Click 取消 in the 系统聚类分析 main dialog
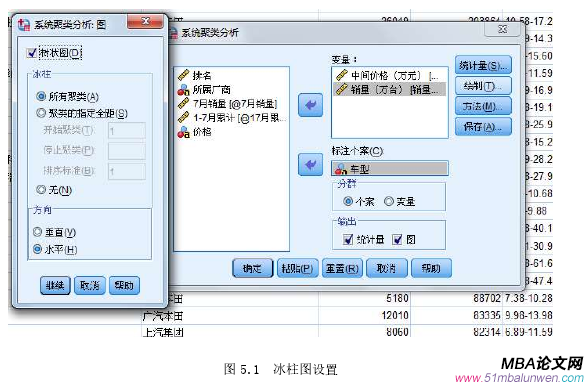The width and height of the screenshot is (586, 384). pos(387,268)
